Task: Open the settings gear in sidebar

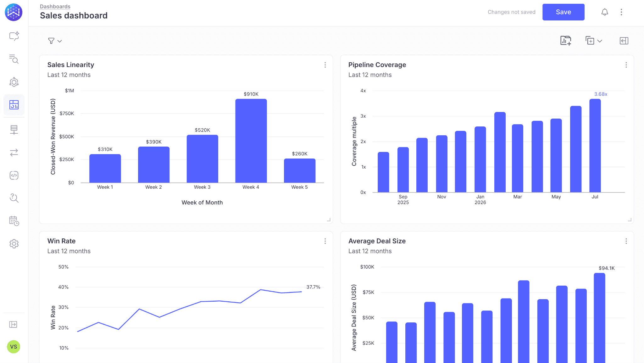Action: [14, 244]
